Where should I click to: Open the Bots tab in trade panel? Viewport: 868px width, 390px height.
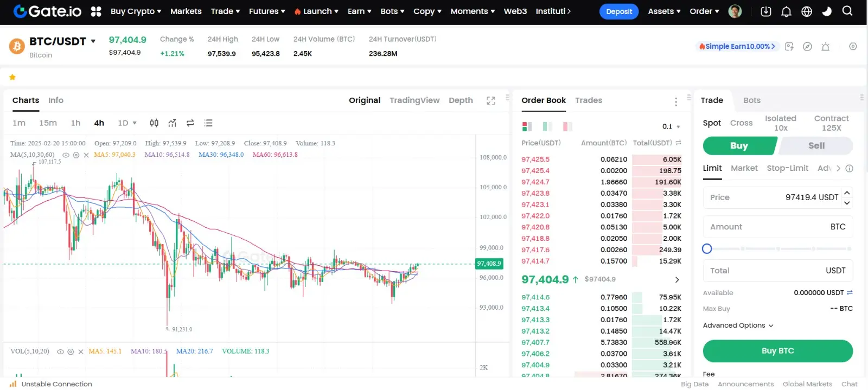click(x=752, y=100)
